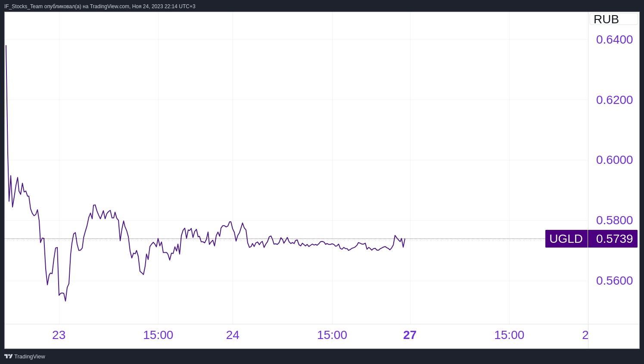
Task: Click the date label 23 on time axis
Action: (59, 335)
